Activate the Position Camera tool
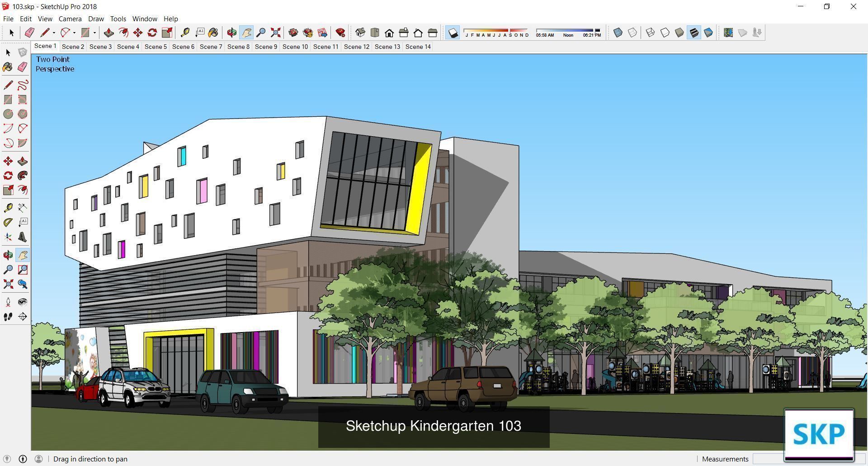This screenshot has width=868, height=466. point(8,302)
